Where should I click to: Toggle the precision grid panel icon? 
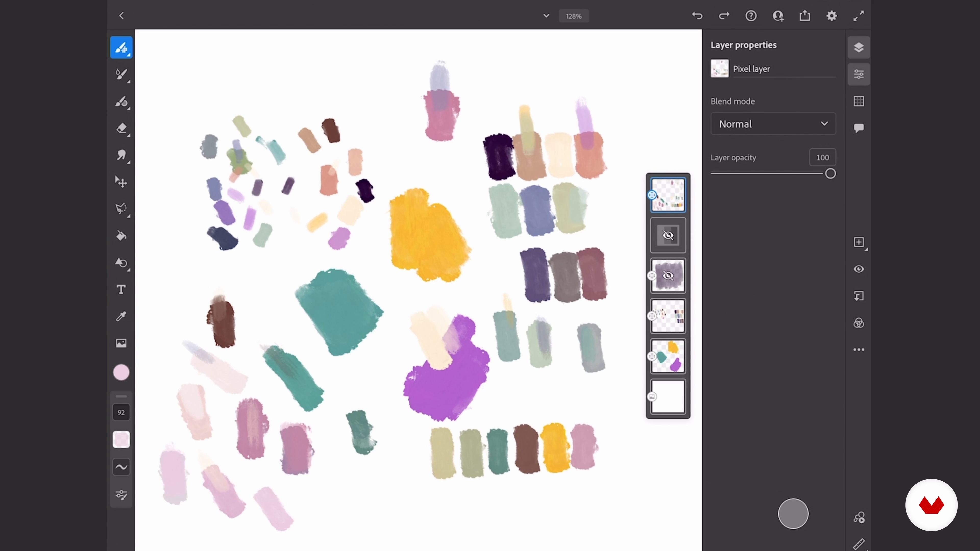click(859, 101)
